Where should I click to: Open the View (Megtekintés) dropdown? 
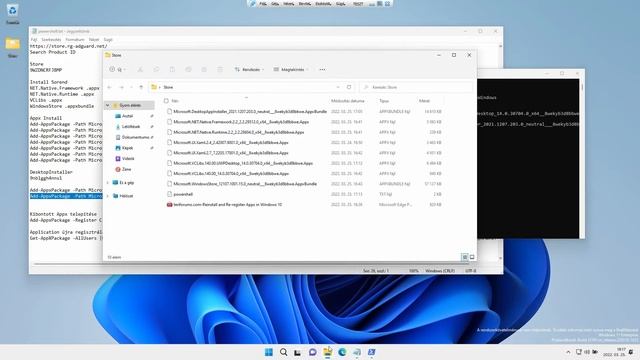tap(291, 70)
